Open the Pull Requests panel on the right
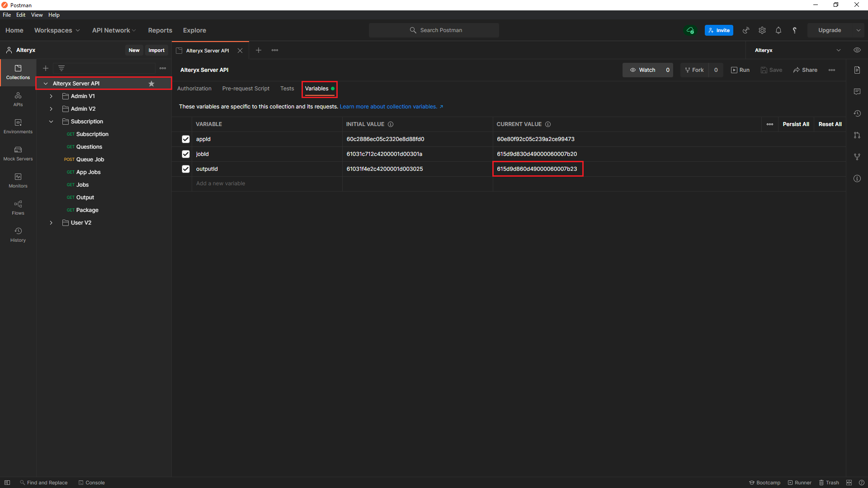The width and height of the screenshot is (868, 488). [857, 135]
